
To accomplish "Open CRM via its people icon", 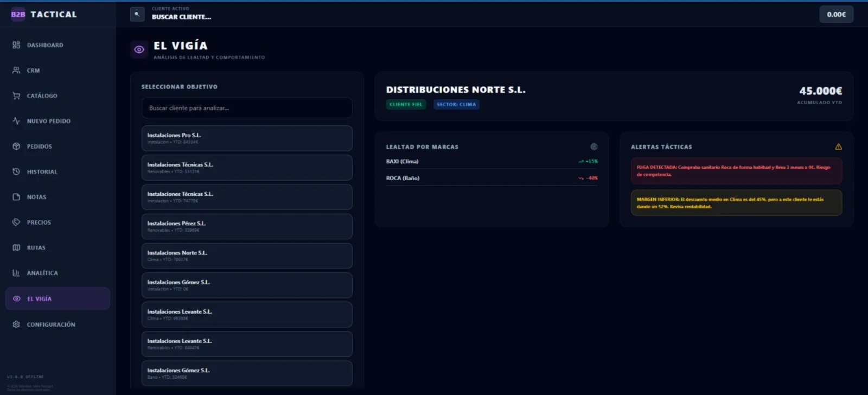I will tap(16, 71).
